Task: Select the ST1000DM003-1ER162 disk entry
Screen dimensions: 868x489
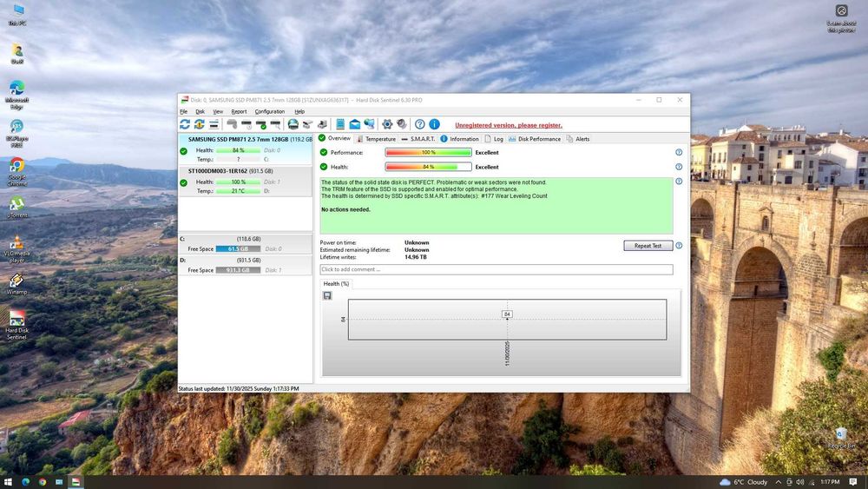Action: tap(246, 181)
